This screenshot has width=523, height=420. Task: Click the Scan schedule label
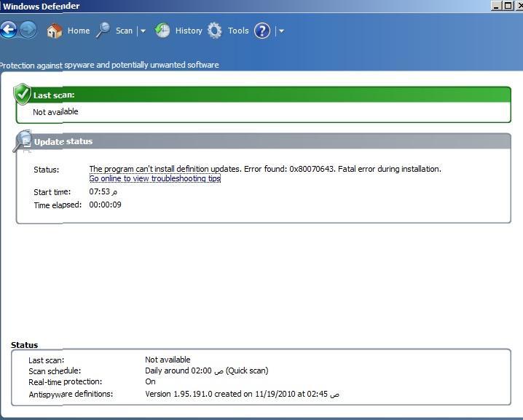[55, 371]
